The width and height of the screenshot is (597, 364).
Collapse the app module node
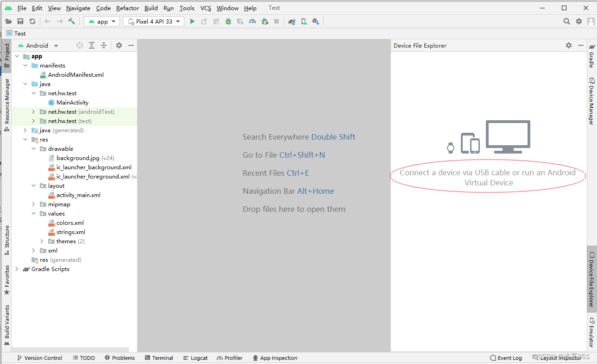17,56
